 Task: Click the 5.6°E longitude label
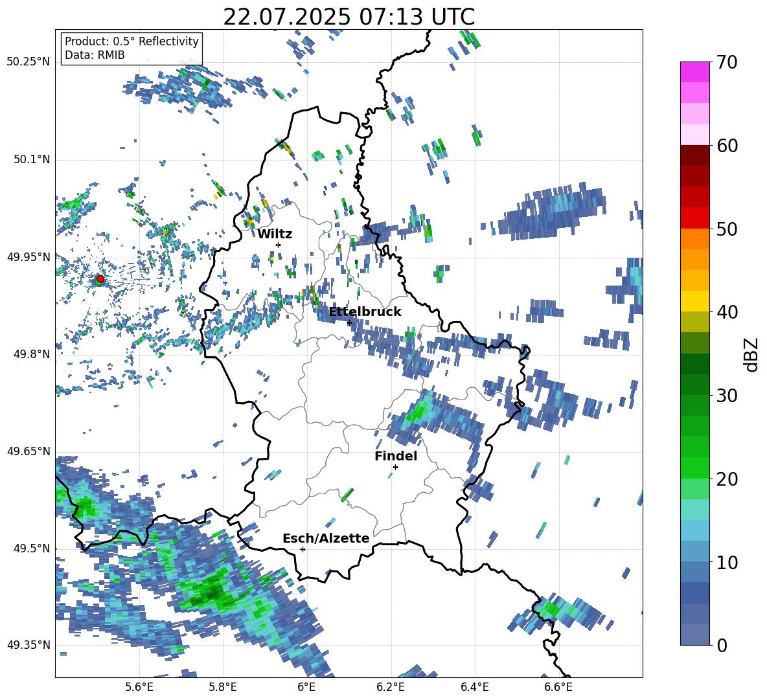coord(139,688)
